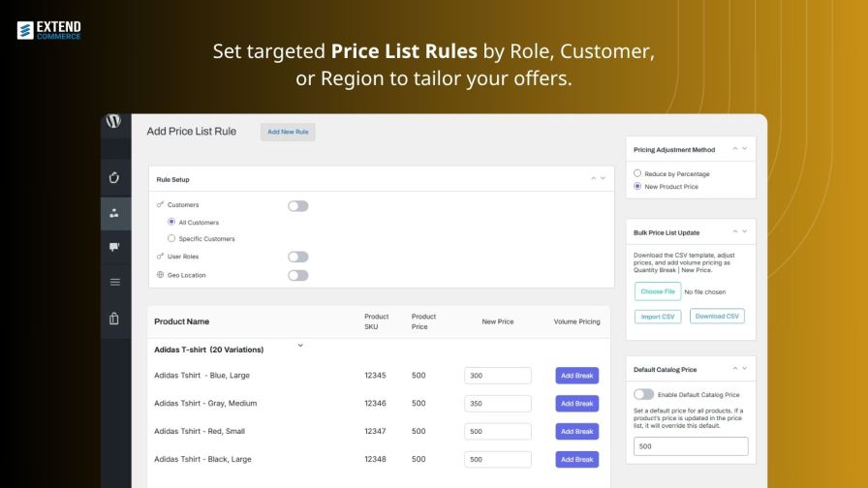Click the Geo Location globe icon
868x488 pixels.
pyautogui.click(x=160, y=274)
